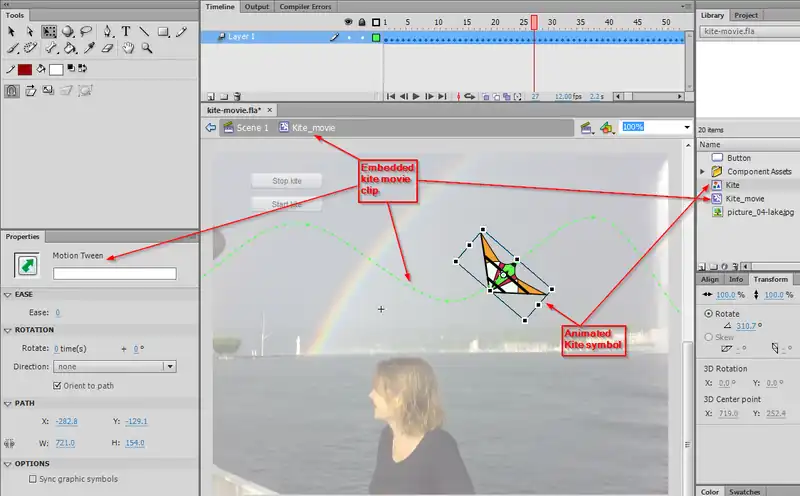Click the Motion Tween instance name field
Viewport: 800px width, 496px height.
pyautogui.click(x=114, y=273)
